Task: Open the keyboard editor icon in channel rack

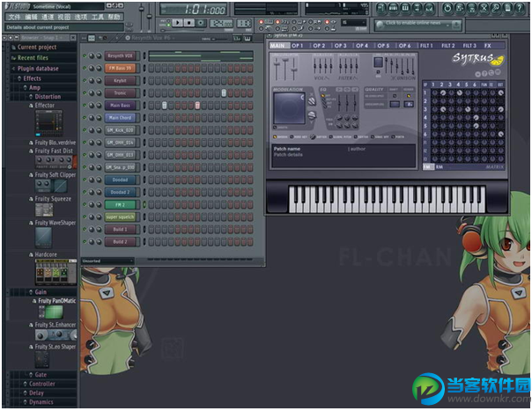Action: pos(248,39)
